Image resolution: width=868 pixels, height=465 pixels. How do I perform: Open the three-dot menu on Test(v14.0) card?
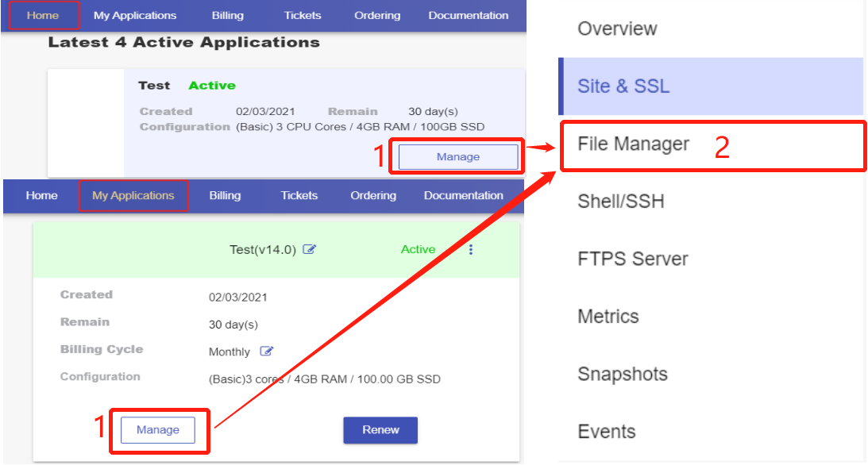(471, 250)
